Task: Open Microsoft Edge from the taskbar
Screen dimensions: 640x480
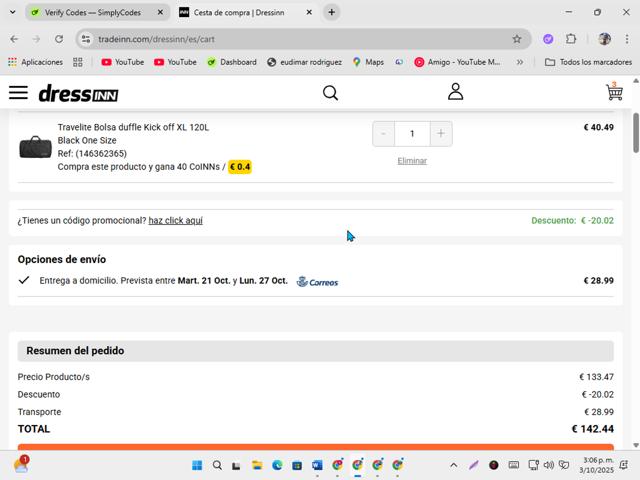Action: (277, 465)
